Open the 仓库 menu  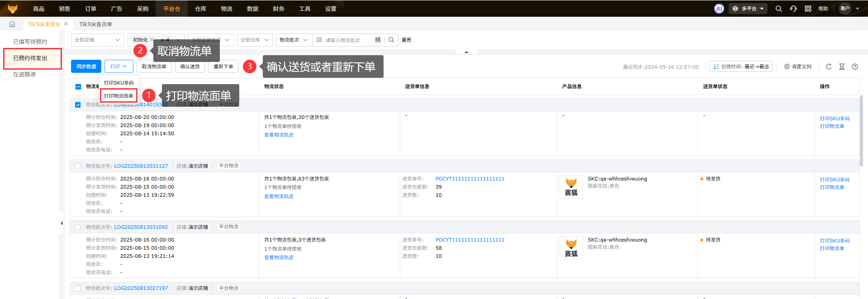pyautogui.click(x=200, y=9)
